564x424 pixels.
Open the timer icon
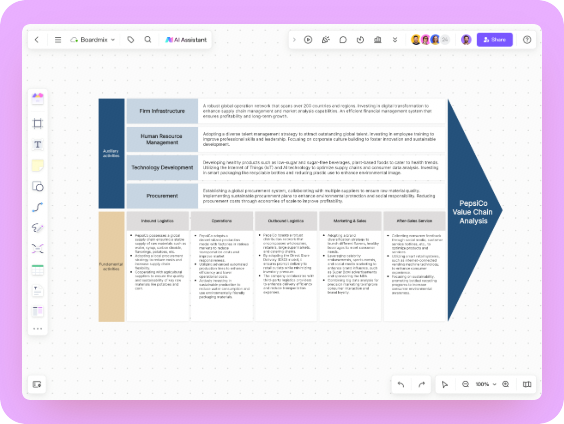click(360, 40)
